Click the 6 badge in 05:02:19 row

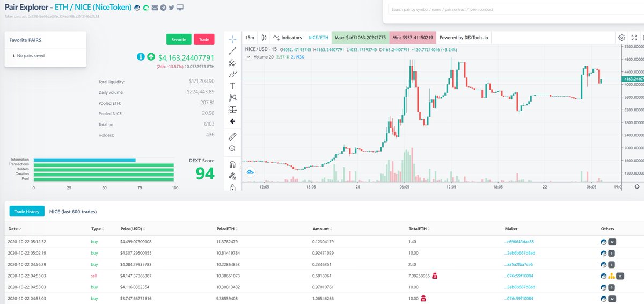612,253
